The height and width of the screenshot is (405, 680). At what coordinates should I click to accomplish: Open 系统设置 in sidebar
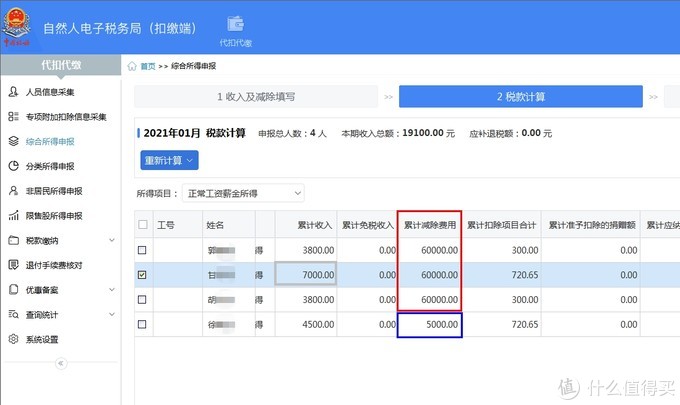[x=42, y=339]
